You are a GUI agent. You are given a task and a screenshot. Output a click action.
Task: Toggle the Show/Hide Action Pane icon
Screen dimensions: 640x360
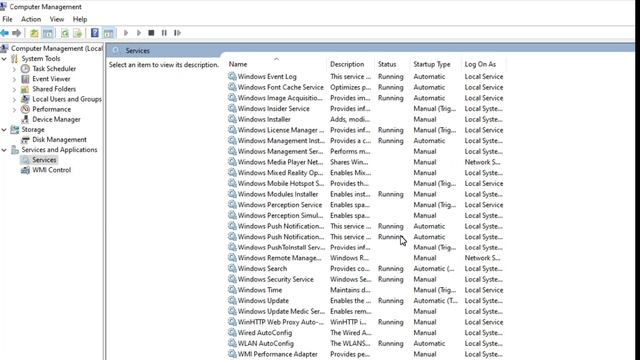pos(109,33)
